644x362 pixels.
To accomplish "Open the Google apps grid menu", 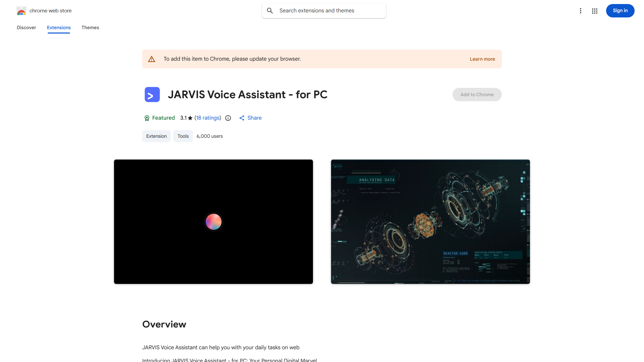I will coord(594,11).
